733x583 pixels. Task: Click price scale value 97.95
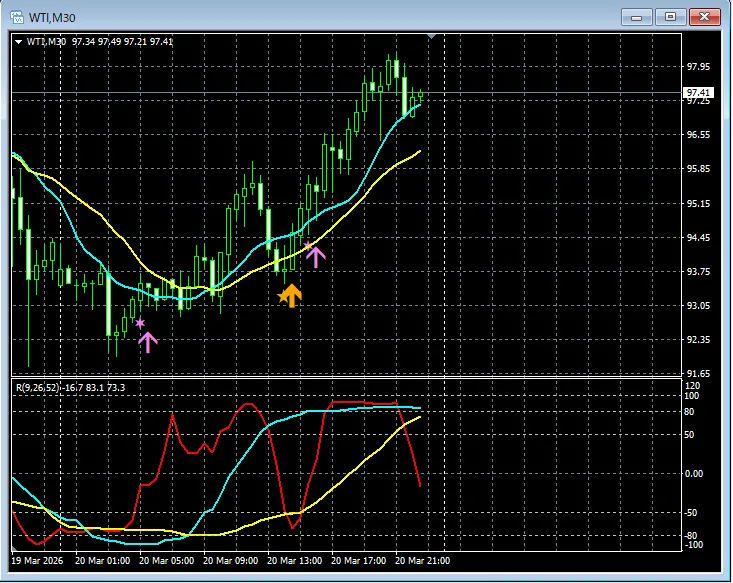pyautogui.click(x=698, y=67)
